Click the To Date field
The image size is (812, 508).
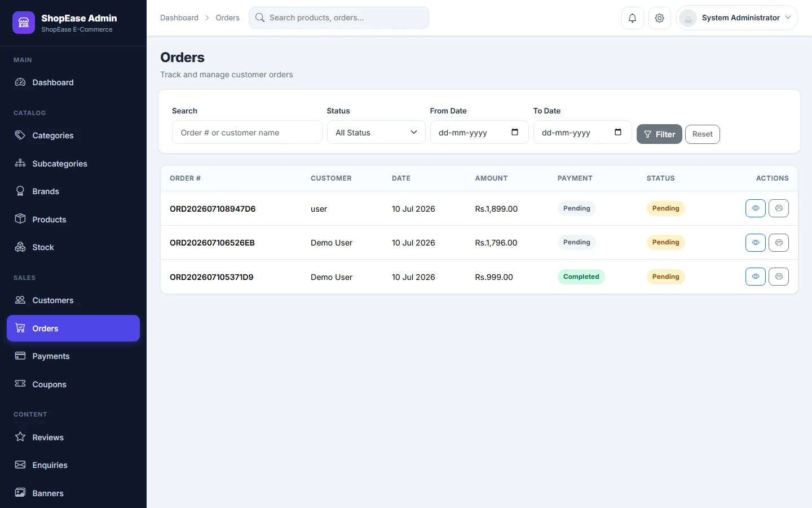[x=582, y=133]
